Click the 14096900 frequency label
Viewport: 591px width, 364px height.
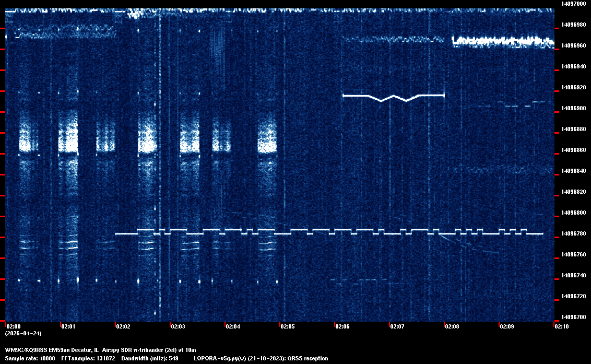click(573, 108)
